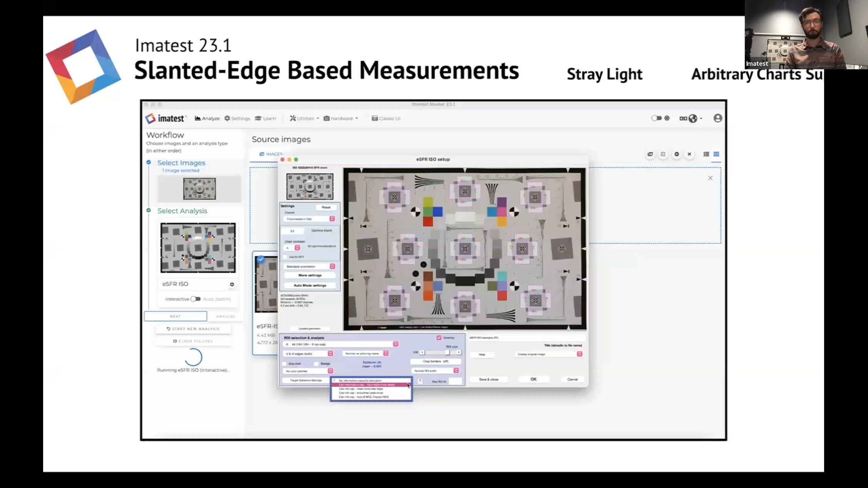Click Crop borders (off) button
Screen dimensions: 868x488
coord(436,361)
